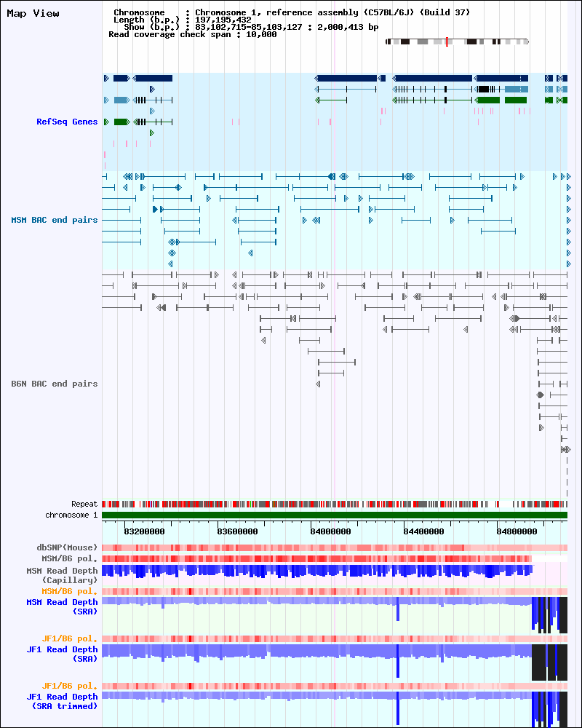
Task: Click the Read coverage check span text
Action: pyautogui.click(x=193, y=34)
